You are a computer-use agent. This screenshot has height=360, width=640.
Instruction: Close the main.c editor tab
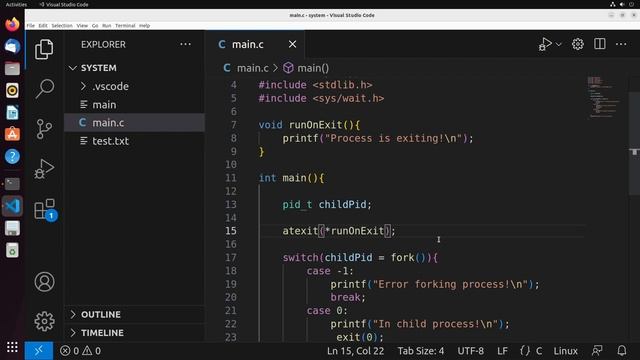click(x=292, y=44)
